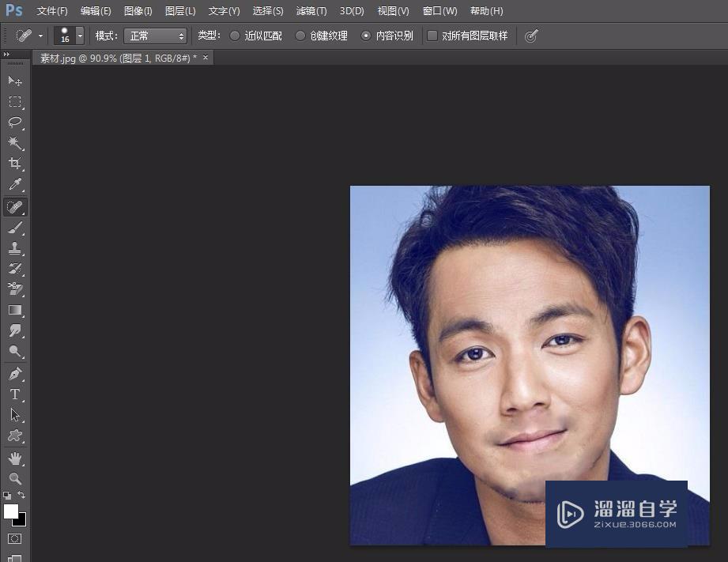The width and height of the screenshot is (728, 562).
Task: Click the portrait image on the canvas
Action: (x=530, y=365)
